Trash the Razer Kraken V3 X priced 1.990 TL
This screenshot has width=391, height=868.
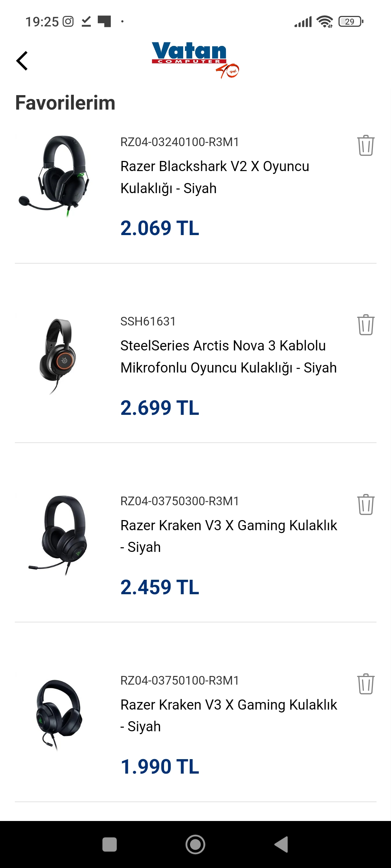pyautogui.click(x=366, y=684)
